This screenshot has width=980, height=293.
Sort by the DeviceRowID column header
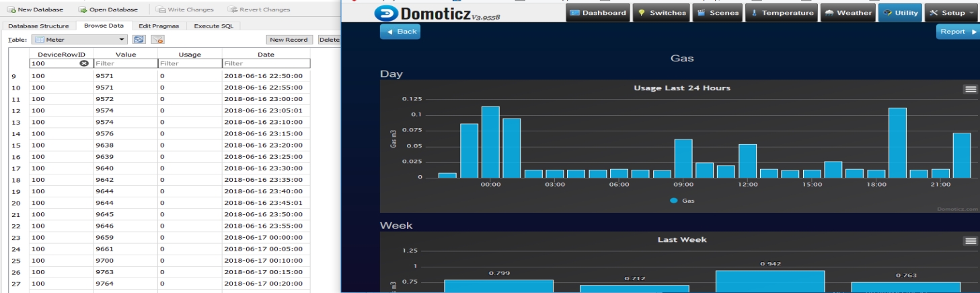click(61, 54)
